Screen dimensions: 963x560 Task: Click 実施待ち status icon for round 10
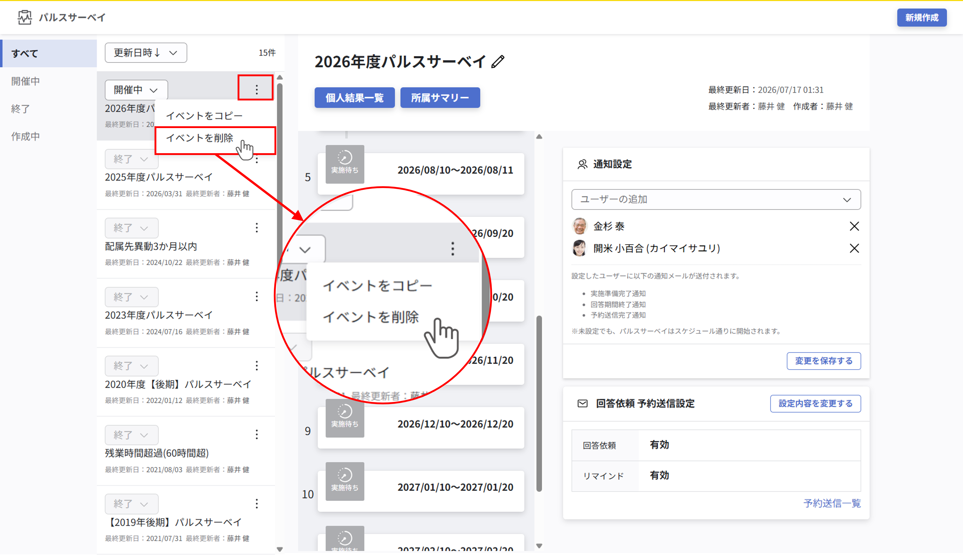point(345,482)
